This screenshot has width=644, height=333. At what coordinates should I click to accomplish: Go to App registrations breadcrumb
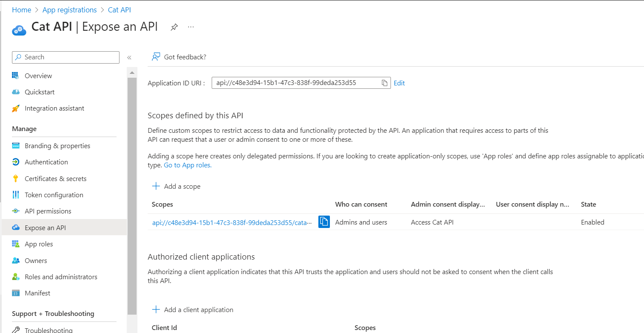click(x=70, y=10)
